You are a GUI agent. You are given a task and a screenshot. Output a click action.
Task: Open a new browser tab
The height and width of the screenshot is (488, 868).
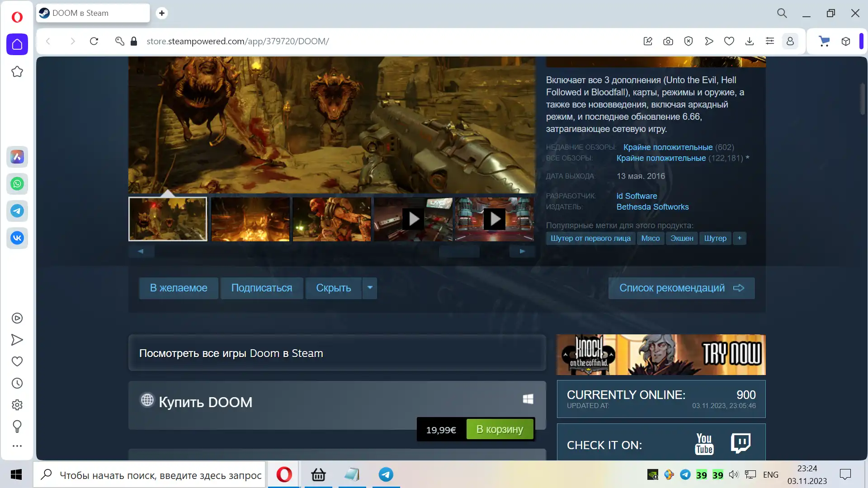[162, 13]
